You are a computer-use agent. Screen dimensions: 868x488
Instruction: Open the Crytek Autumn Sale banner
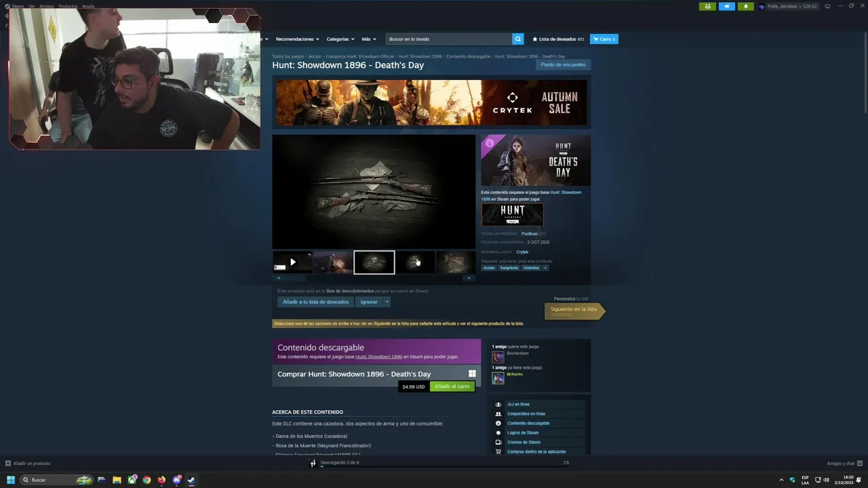(x=431, y=102)
